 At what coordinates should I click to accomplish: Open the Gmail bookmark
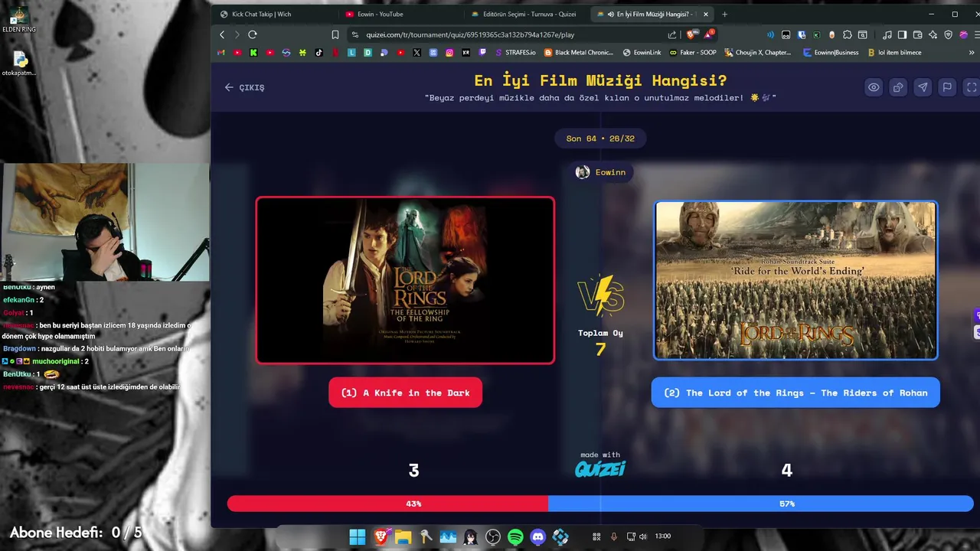220,53
